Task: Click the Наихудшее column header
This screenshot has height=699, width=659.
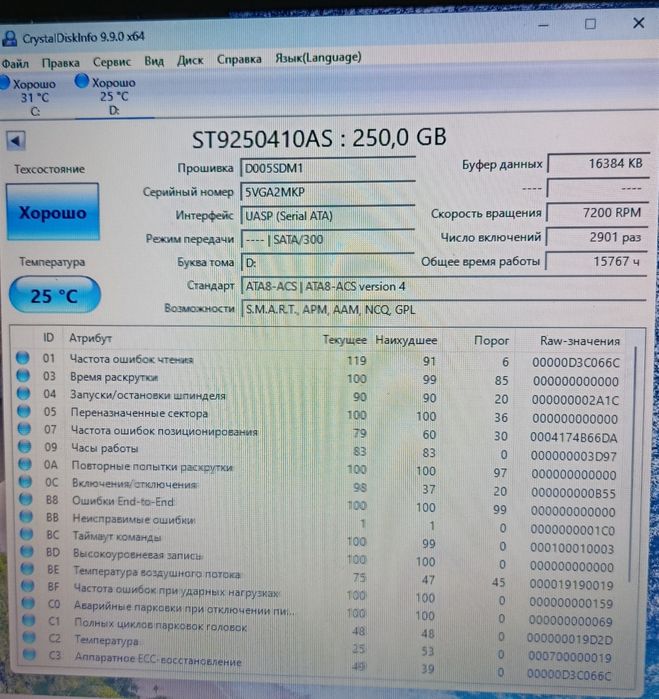Action: point(406,340)
